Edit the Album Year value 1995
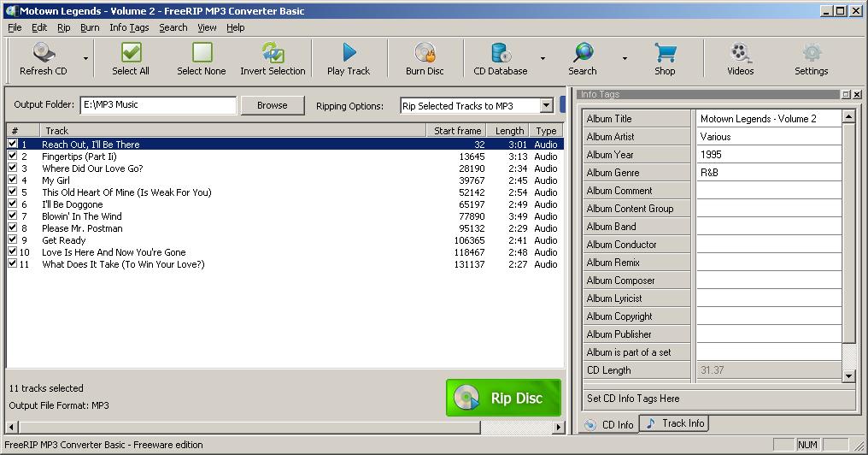Image resolution: width=868 pixels, height=455 pixels. click(x=768, y=155)
